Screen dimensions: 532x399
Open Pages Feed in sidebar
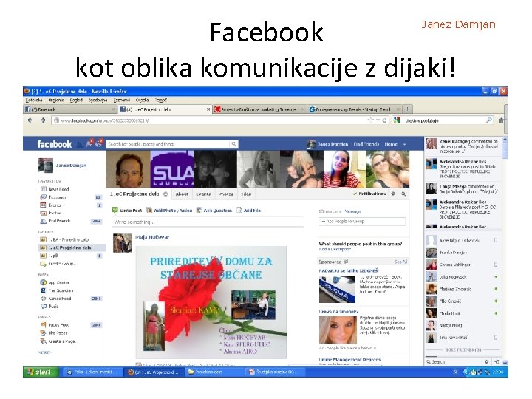click(55, 324)
